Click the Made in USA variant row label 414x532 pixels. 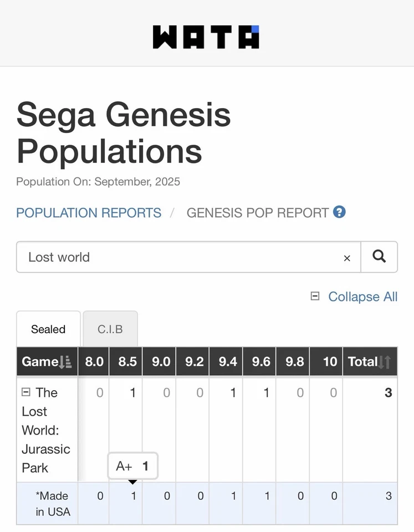pos(53,504)
